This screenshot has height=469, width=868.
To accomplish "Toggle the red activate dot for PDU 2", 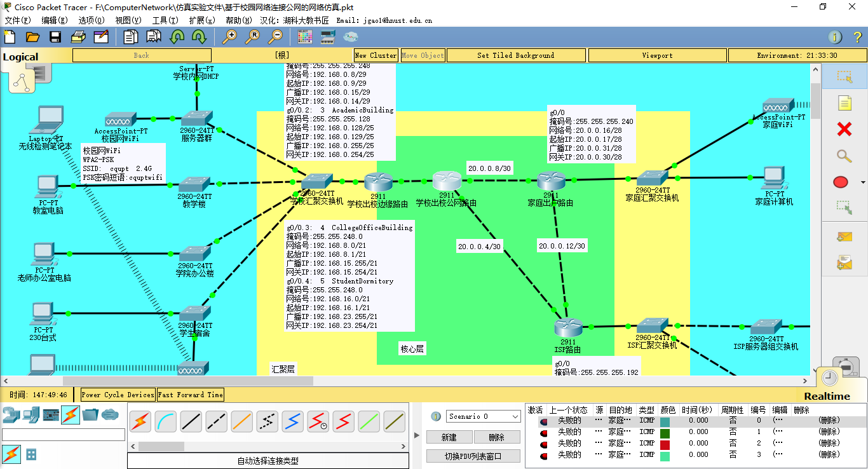I will click(x=544, y=444).
